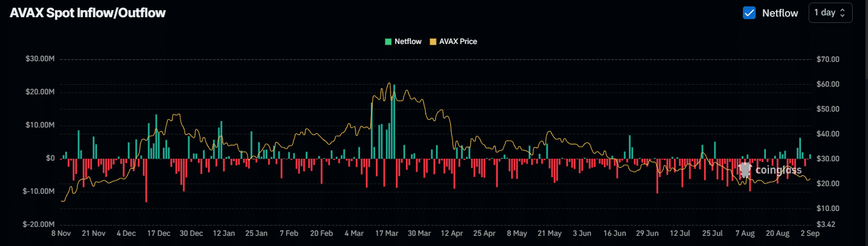This screenshot has width=868, height=246.
Task: Click the 30 Mar date label
Action: pyautogui.click(x=420, y=234)
